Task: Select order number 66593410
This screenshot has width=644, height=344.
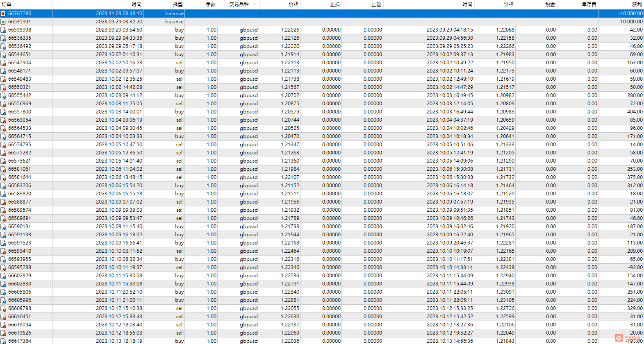Action: [20, 251]
